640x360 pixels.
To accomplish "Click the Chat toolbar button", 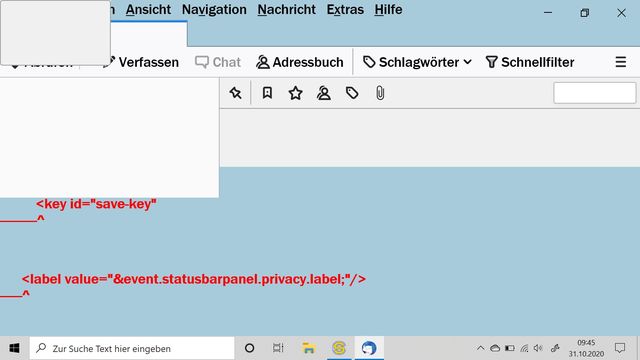I will (x=218, y=62).
